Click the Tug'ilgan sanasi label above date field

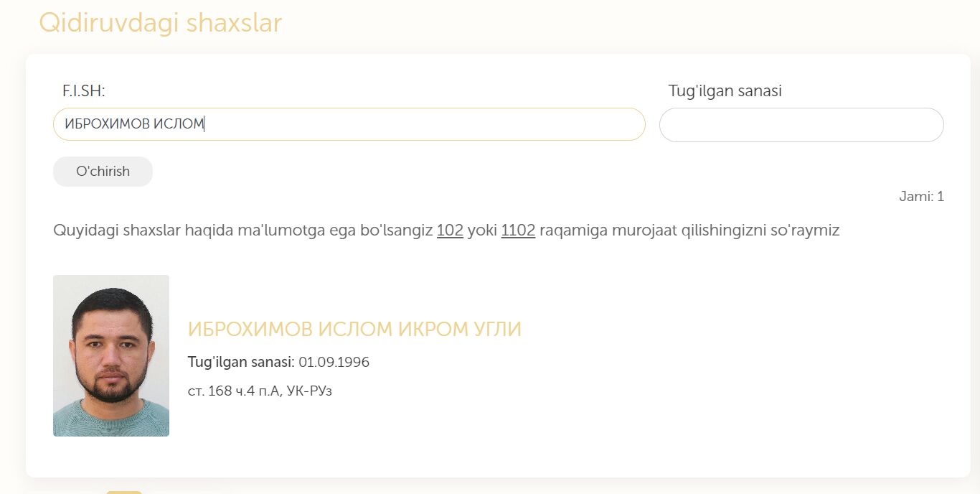[725, 91]
